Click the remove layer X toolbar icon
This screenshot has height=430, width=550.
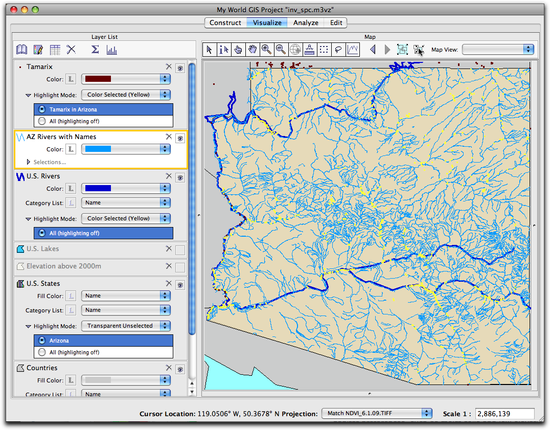click(x=71, y=49)
